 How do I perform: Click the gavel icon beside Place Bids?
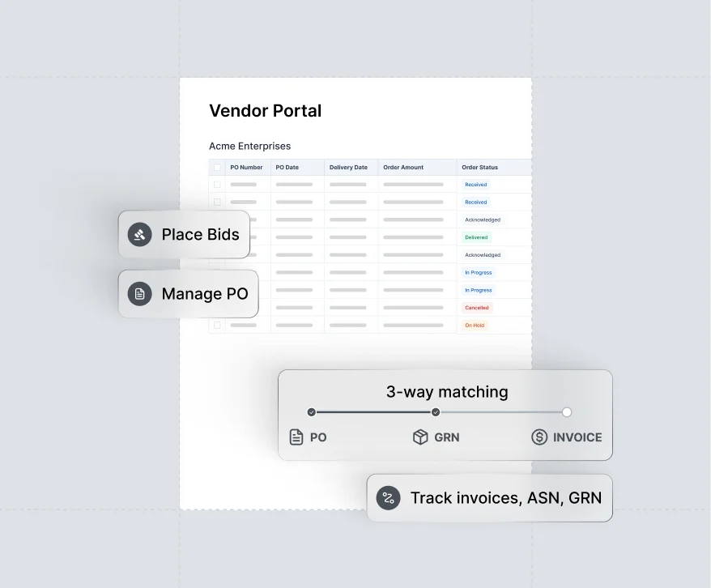(140, 235)
